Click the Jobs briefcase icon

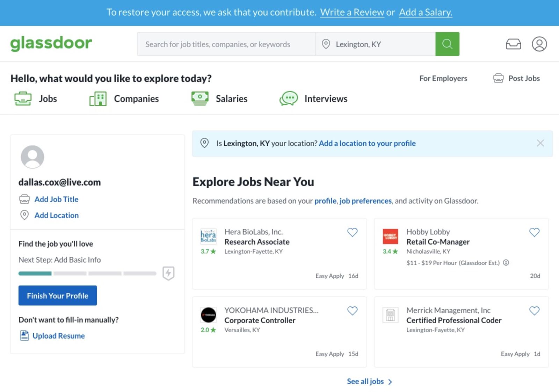coord(23,99)
